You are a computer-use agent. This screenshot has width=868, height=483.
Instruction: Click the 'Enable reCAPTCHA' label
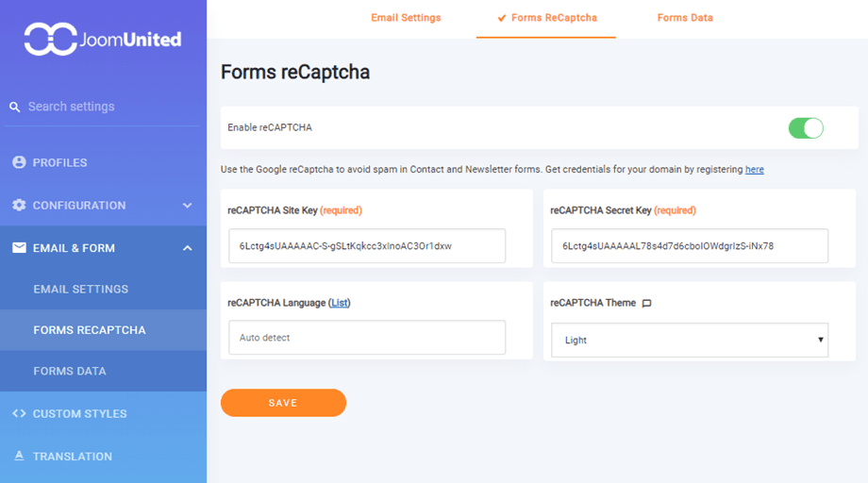coord(270,127)
